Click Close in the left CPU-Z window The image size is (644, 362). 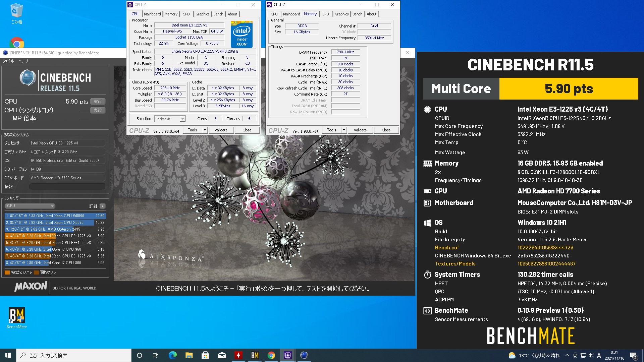[247, 130]
